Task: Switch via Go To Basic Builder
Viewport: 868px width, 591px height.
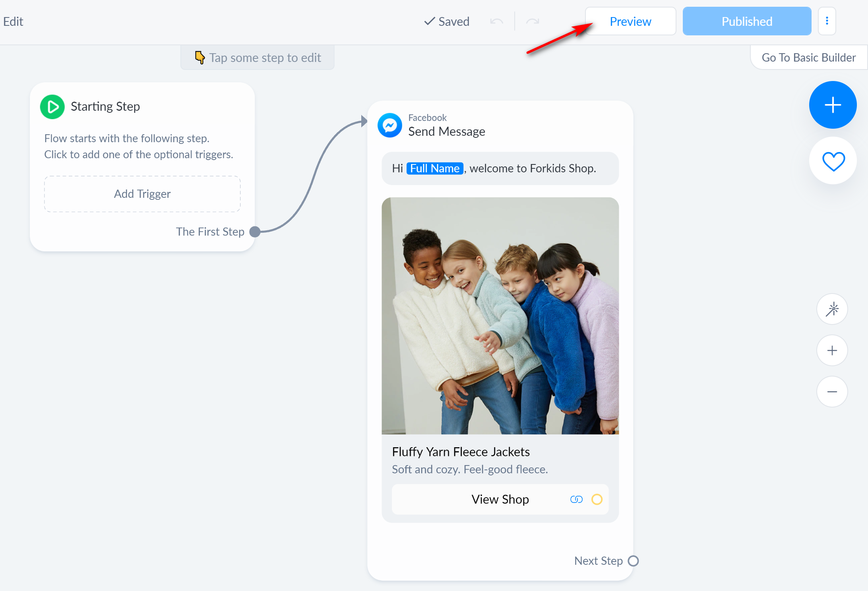Action: pos(808,58)
